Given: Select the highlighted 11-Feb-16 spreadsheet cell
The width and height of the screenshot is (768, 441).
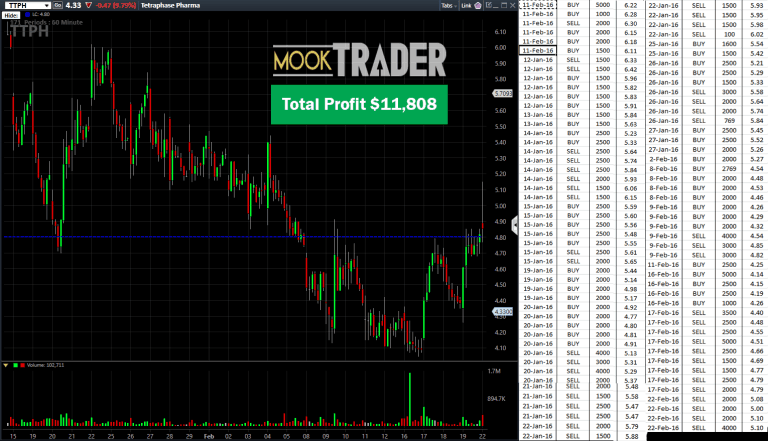Looking at the screenshot, I should point(538,50).
